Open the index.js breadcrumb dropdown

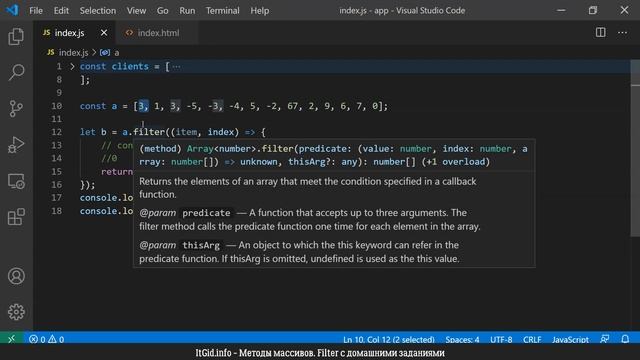(x=73, y=53)
